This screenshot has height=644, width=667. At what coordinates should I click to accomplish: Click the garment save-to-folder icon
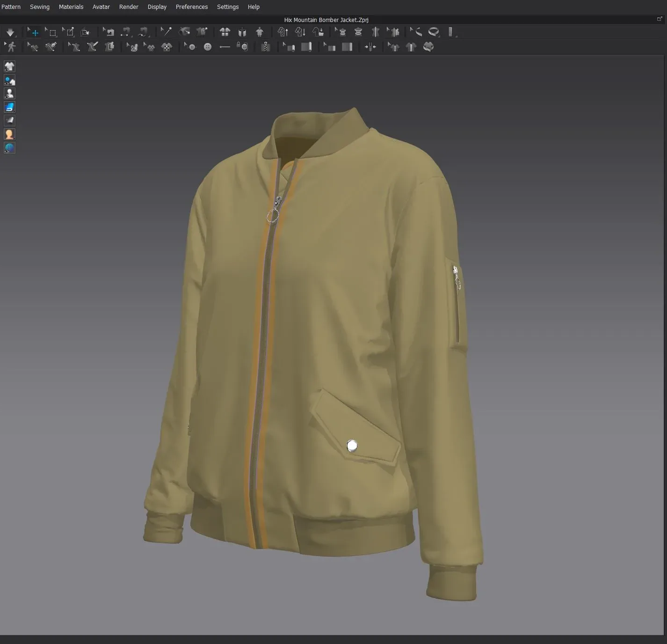tap(318, 32)
